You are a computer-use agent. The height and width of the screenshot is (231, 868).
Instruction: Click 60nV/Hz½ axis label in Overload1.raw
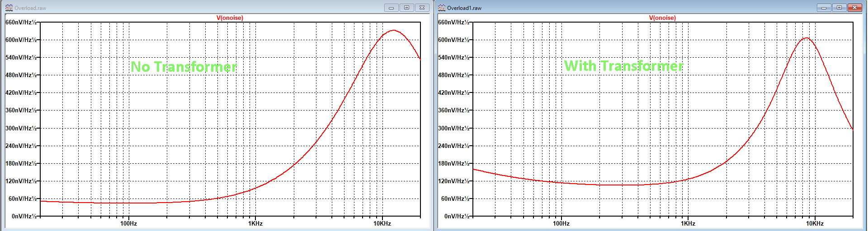[x=455, y=199]
